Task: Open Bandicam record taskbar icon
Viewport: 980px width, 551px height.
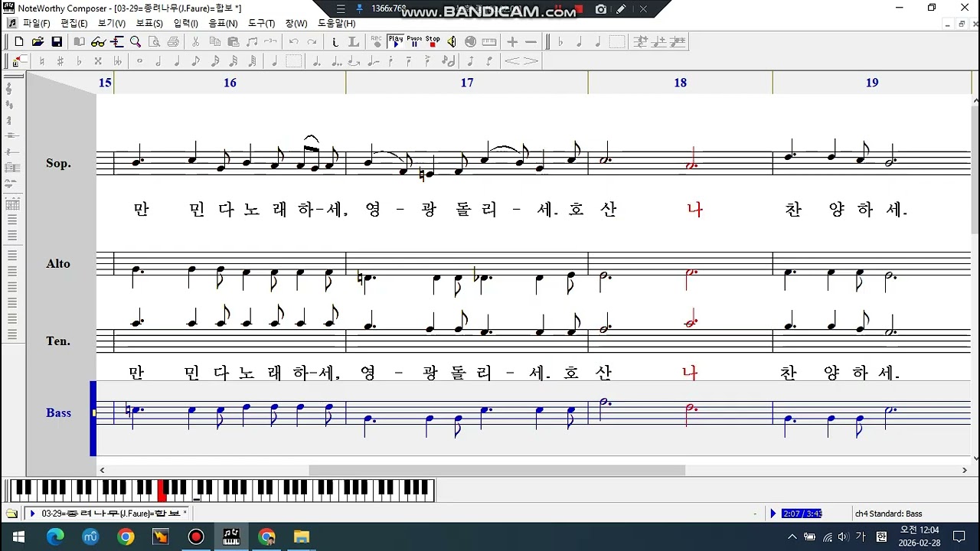Action: pos(196,536)
